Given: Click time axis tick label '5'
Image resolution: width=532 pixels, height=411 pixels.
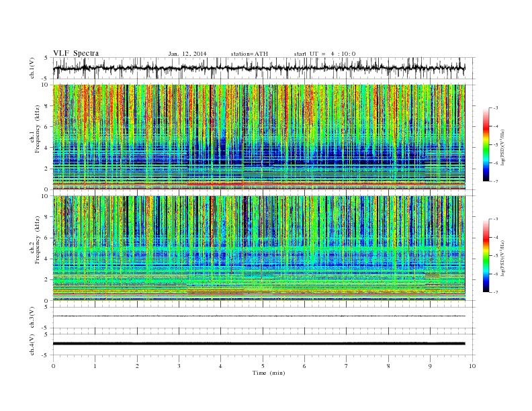Looking at the screenshot, I should pos(263,366).
